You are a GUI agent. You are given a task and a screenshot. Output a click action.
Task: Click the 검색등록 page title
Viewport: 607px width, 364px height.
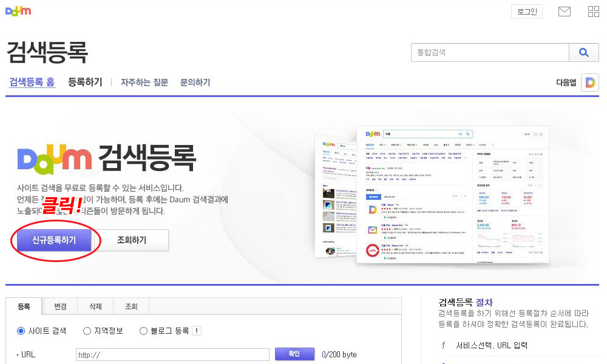pos(47,52)
